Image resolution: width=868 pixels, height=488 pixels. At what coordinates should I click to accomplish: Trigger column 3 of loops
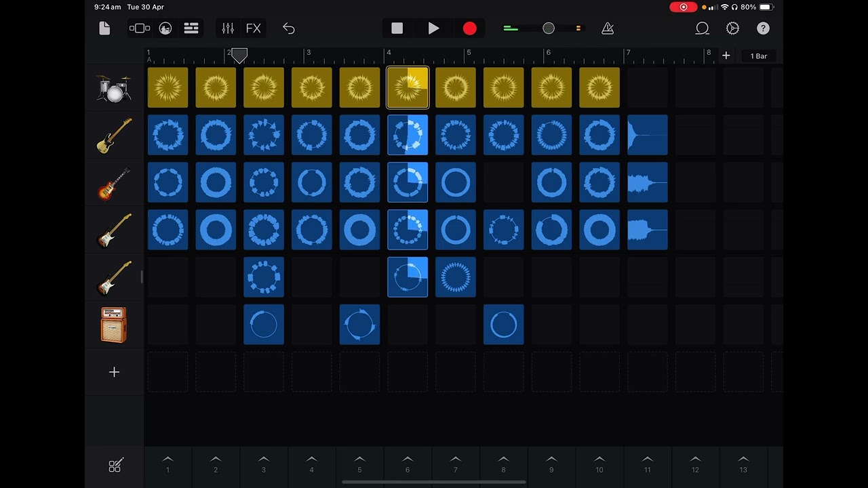pyautogui.click(x=264, y=464)
